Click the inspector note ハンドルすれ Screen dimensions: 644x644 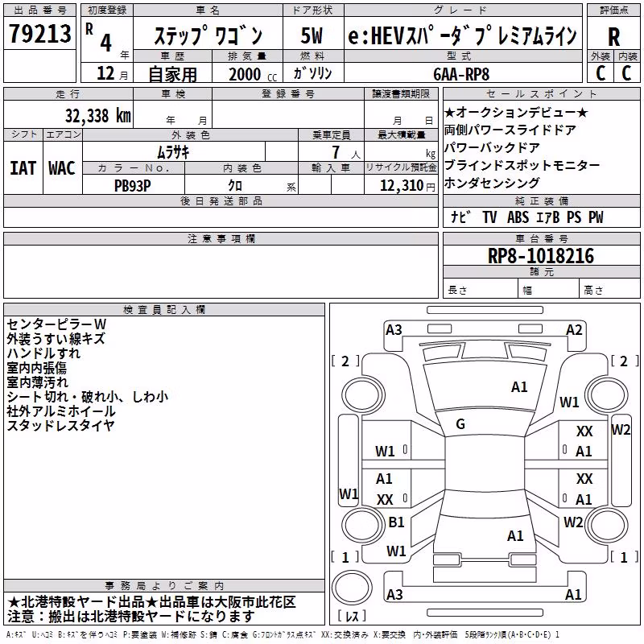[43, 353]
